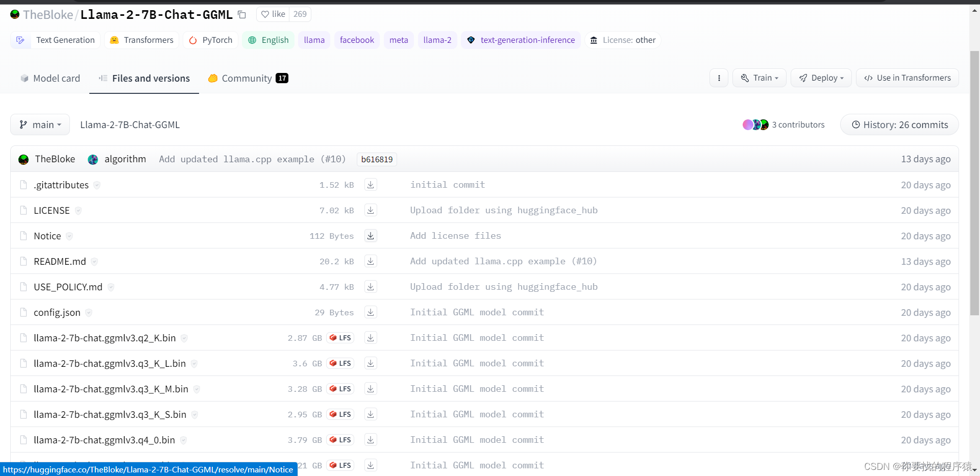This screenshot has width=980, height=476.
Task: Open the three-dot more options menu
Action: coord(719,78)
